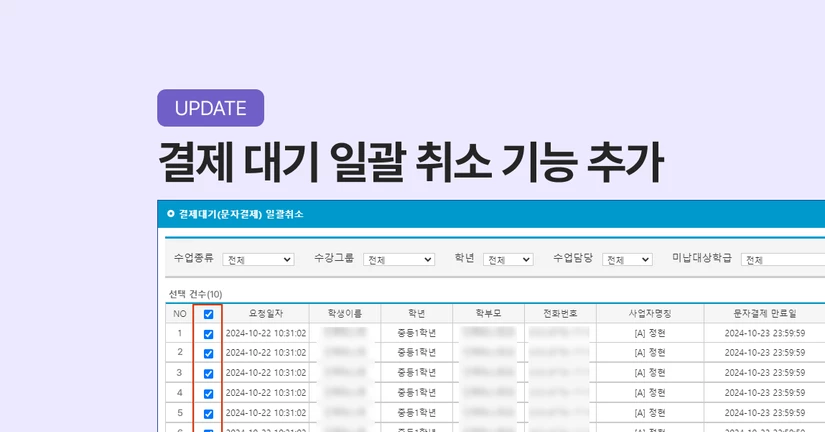
Task: Uncheck the checkbox in row 2
Action: [208, 354]
